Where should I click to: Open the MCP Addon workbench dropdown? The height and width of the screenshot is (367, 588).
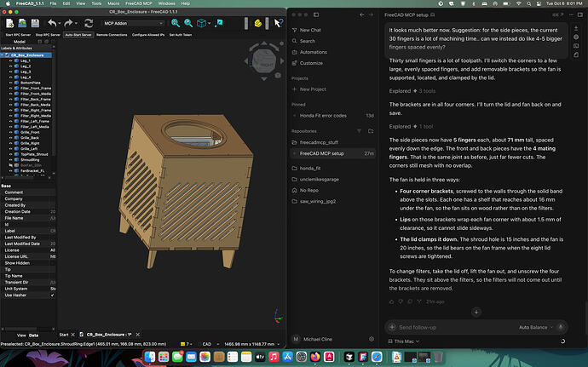coord(133,23)
